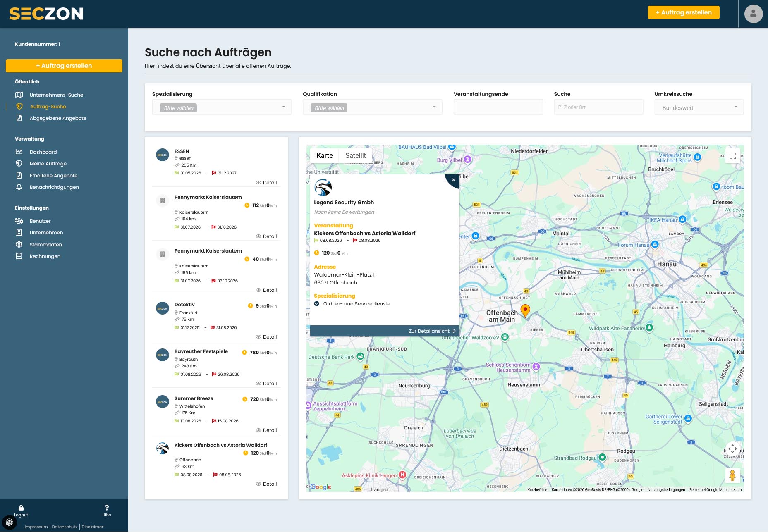Screen dimensions: 768x532
Task: Toggle map fullscreen view
Action: pos(733,156)
